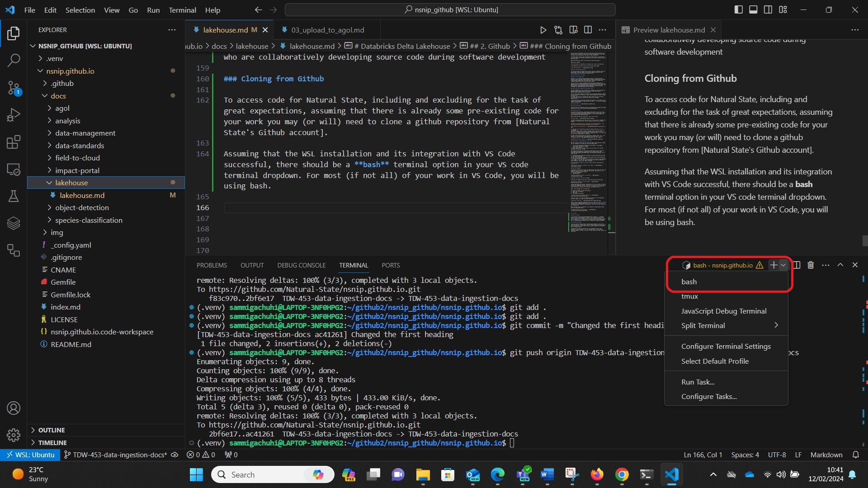The height and width of the screenshot is (488, 868).
Task: Open Run and Debug view
Action: (14, 115)
